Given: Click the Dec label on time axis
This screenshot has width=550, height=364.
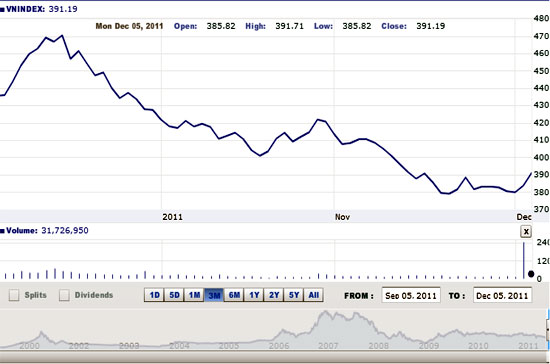Looking at the screenshot, I should (x=524, y=217).
